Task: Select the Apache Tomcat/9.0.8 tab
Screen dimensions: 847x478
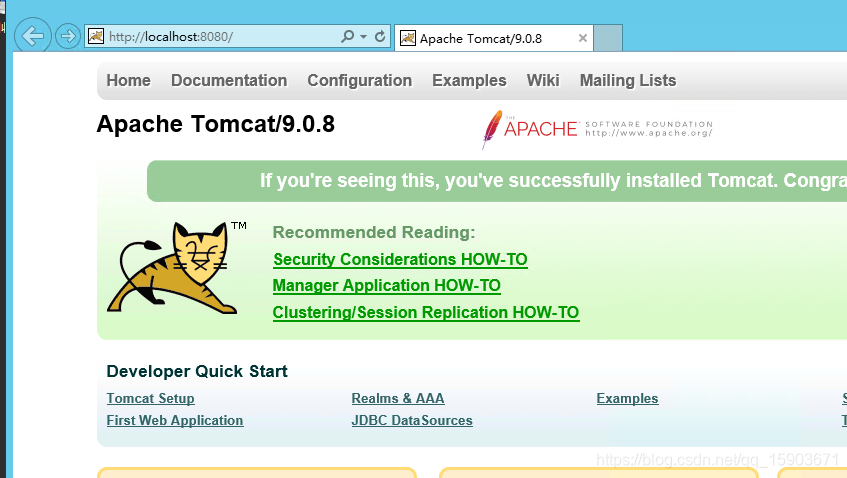Action: pyautogui.click(x=494, y=38)
